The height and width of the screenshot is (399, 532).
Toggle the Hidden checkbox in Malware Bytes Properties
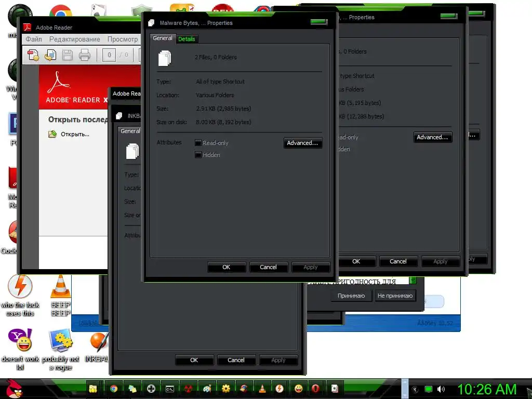[198, 155]
